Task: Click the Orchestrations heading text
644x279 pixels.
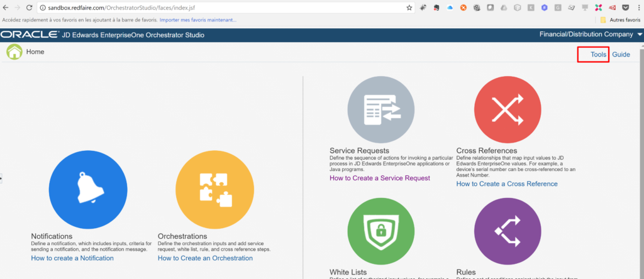Action: click(x=182, y=236)
